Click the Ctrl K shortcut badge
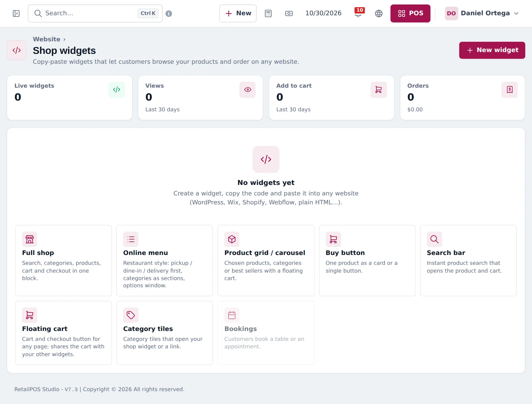Screen dimensions: 532x404 point(148,13)
